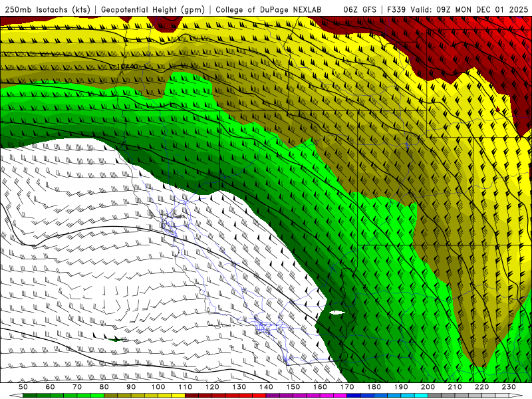Click the 'F339' forecast hour text
The image size is (532, 399).
tap(396, 9)
